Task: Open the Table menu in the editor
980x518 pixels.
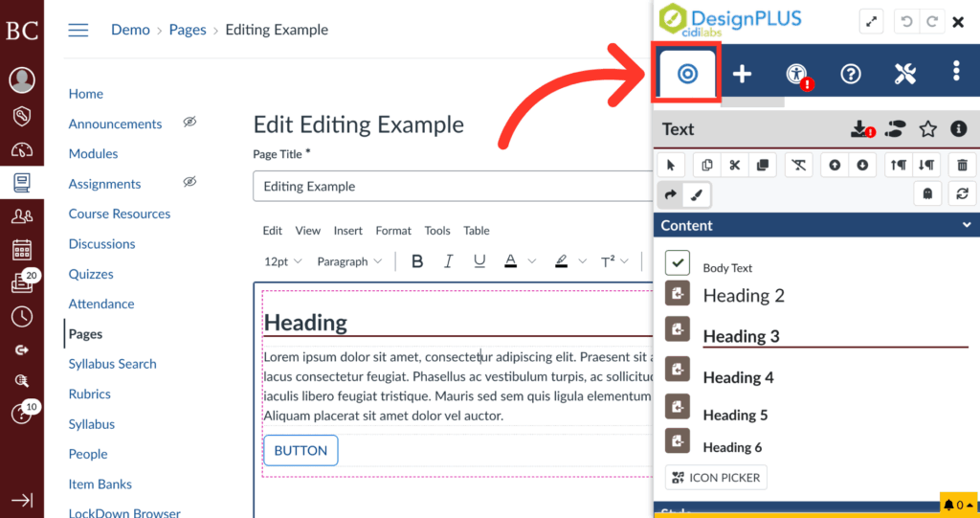Action: tap(477, 231)
